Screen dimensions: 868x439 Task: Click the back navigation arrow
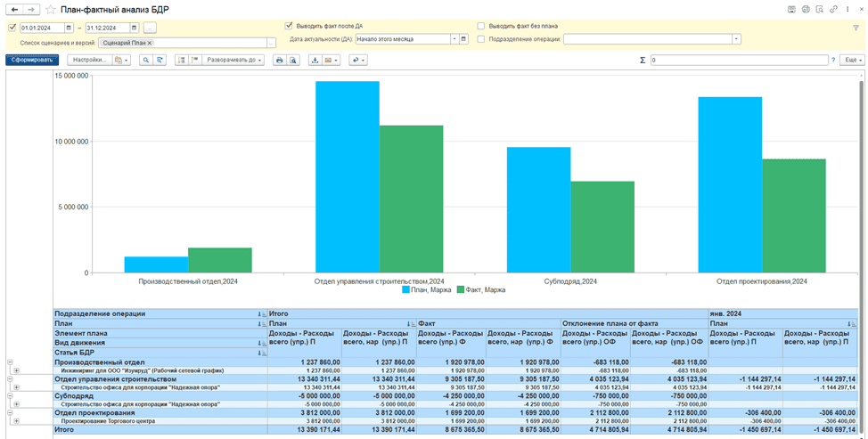14,9
